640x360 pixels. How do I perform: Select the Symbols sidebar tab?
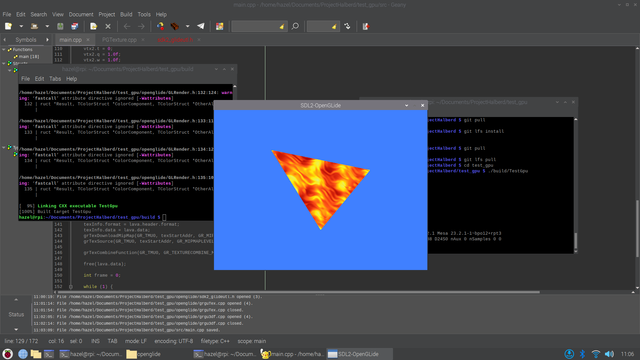point(26,40)
